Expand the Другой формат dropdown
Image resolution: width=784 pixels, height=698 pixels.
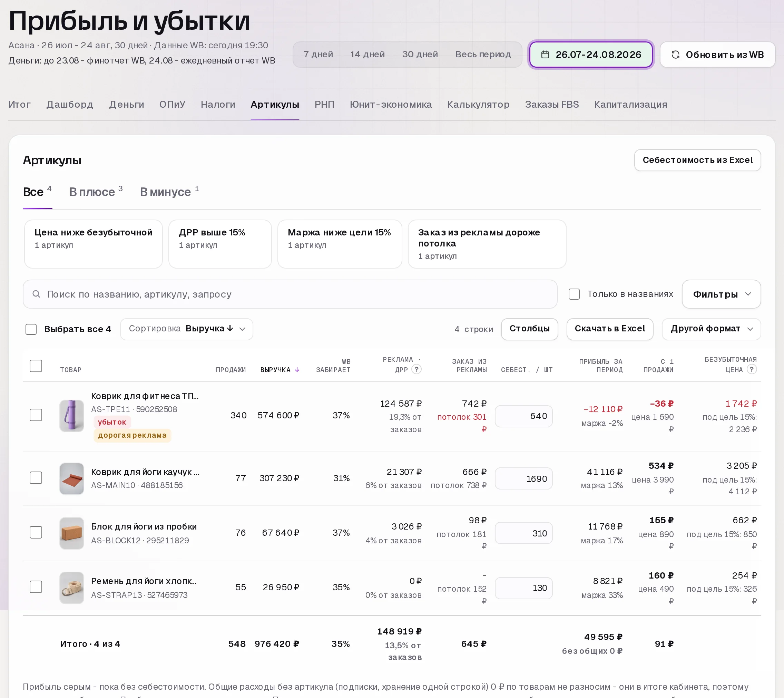click(711, 329)
